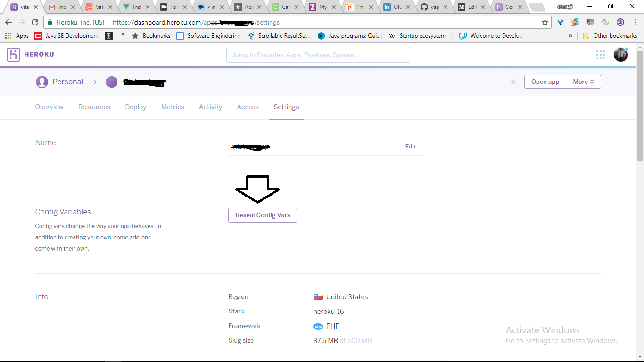
Task: Switch to GitHub yaji tab
Action: [434, 7]
